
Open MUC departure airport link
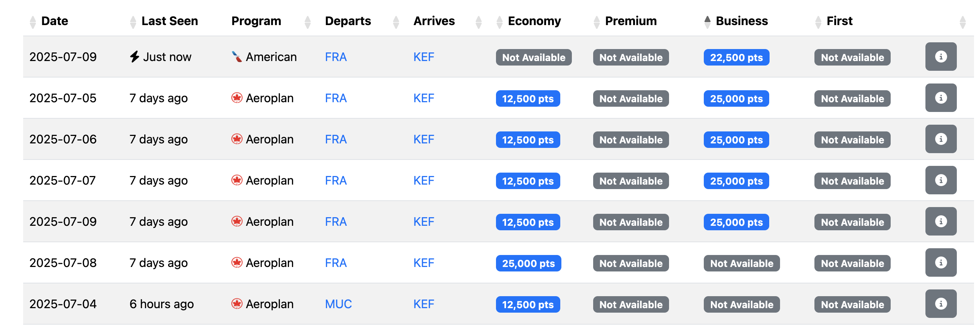[338, 304]
